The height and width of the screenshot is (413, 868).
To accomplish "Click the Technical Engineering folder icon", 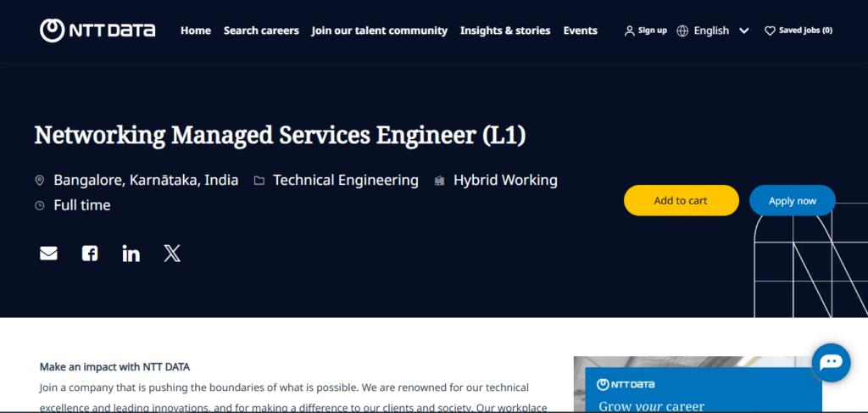I will click(259, 181).
